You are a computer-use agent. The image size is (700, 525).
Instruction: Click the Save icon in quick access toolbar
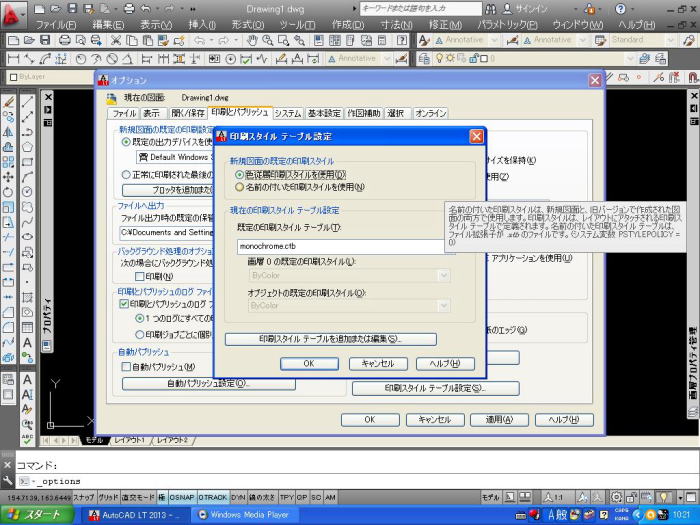click(x=72, y=8)
